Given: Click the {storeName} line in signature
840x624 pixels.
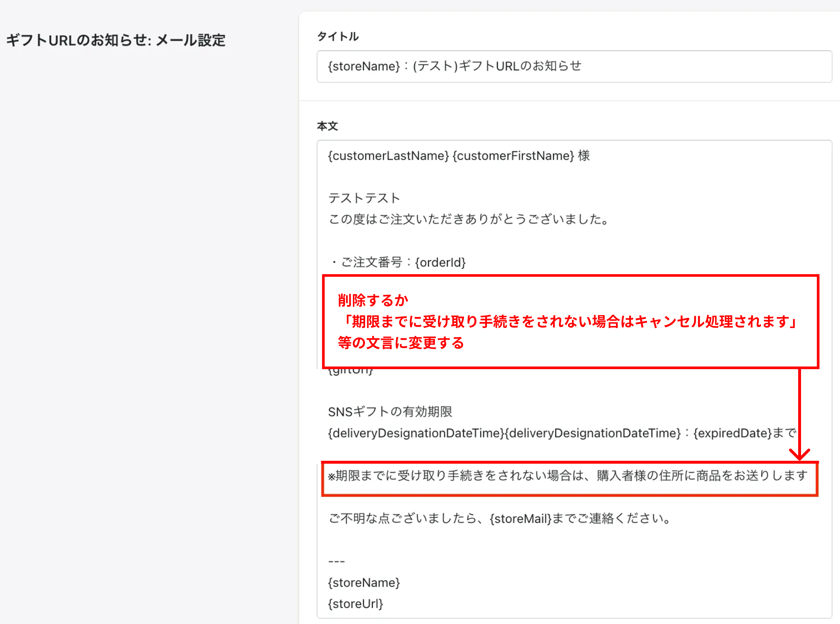Looking at the screenshot, I should 364,582.
